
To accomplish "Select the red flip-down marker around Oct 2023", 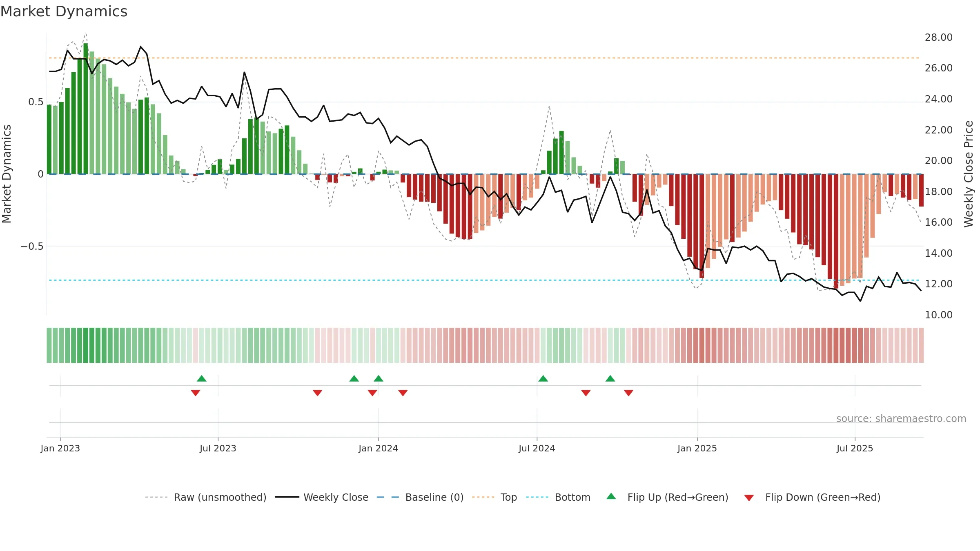I will coord(318,393).
